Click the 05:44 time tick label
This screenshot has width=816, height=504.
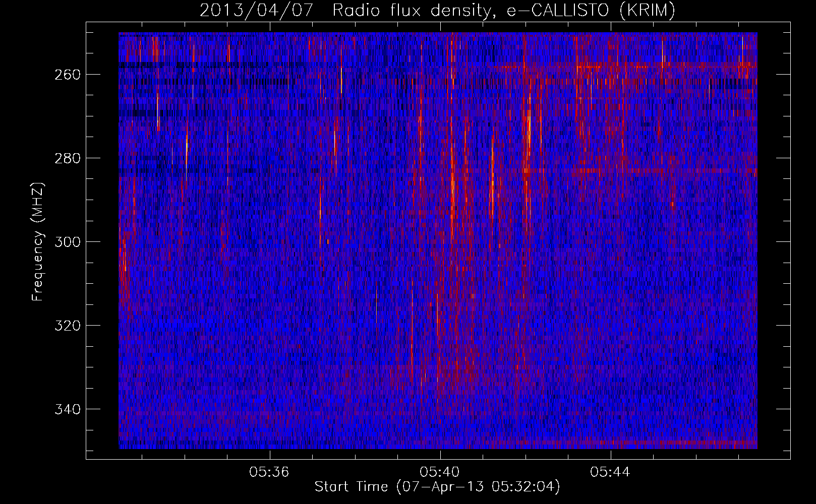coord(610,472)
